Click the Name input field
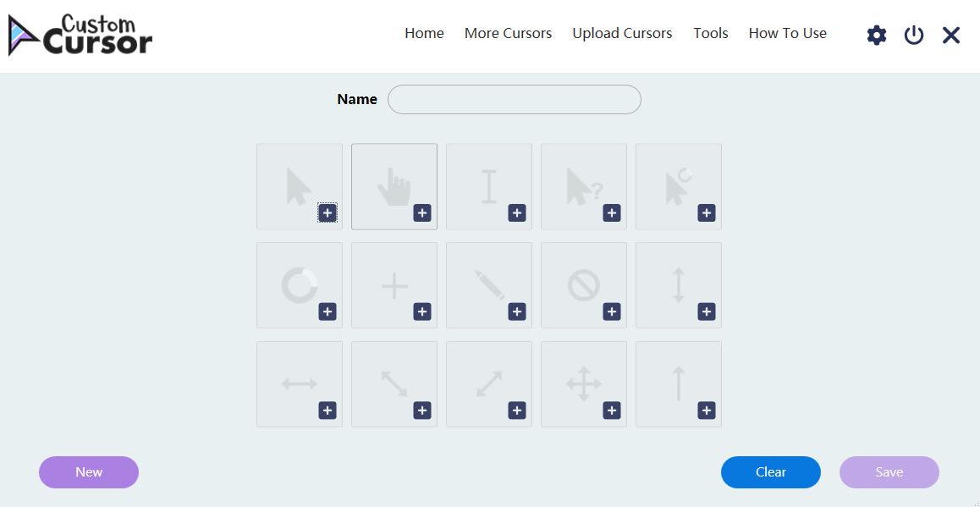The image size is (980, 507). coord(515,99)
